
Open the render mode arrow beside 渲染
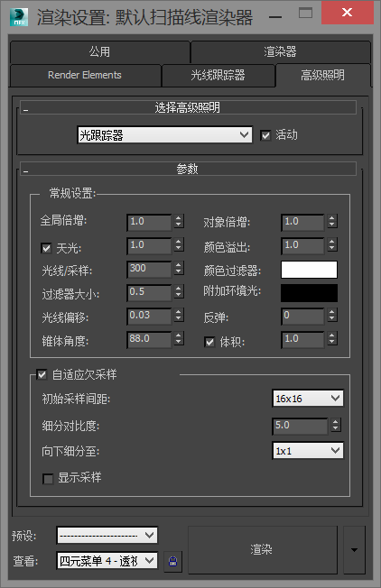click(354, 550)
